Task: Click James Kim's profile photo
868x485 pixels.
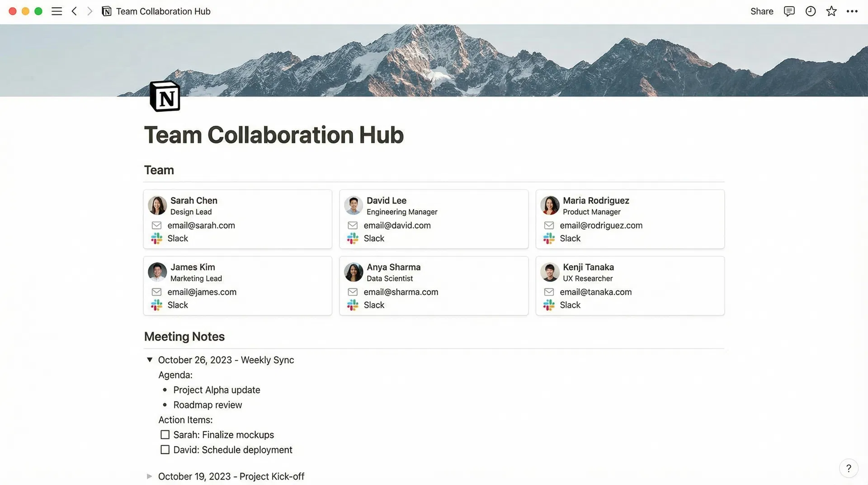Action: [157, 272]
